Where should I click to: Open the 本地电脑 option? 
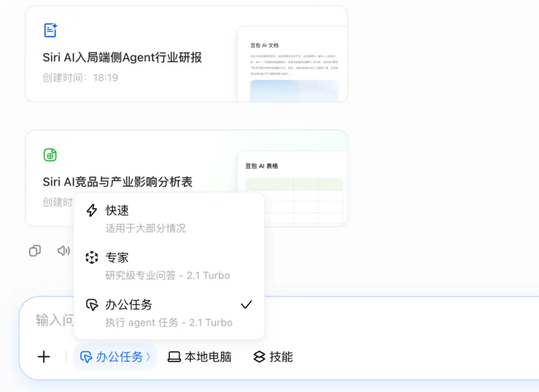coord(200,357)
